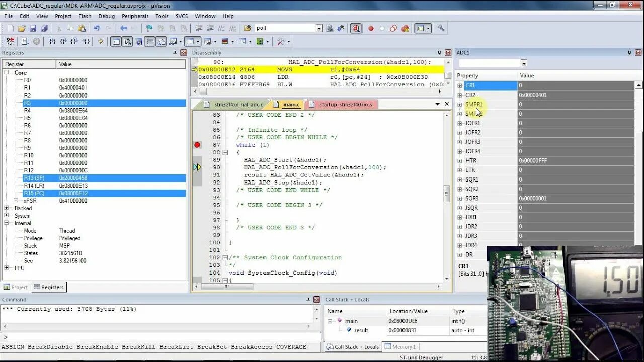Screen dimensions: 644x362
Task: Expand the CR2 register in ADC1 panel
Action: pyautogui.click(x=459, y=95)
